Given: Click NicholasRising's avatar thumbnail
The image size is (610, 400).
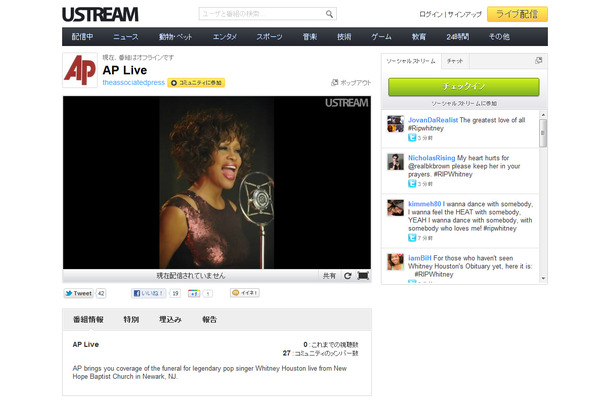Looking at the screenshot, I should coord(396,162).
